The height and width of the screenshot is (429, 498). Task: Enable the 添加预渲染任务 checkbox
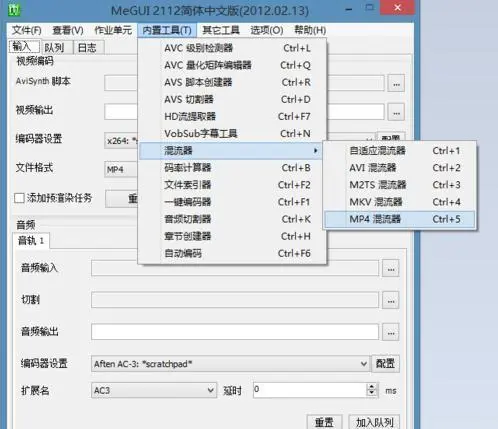[x=19, y=198]
